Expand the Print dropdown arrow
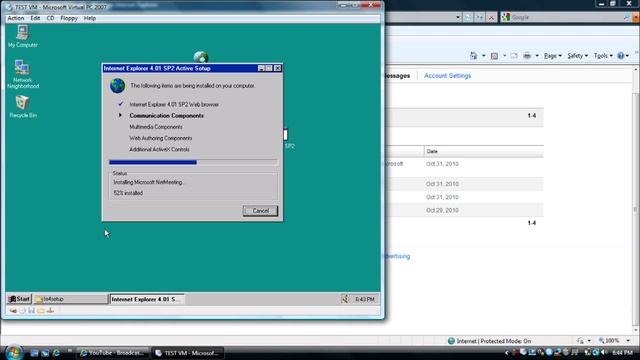Viewport: 640px width, 360px height. [x=537, y=56]
